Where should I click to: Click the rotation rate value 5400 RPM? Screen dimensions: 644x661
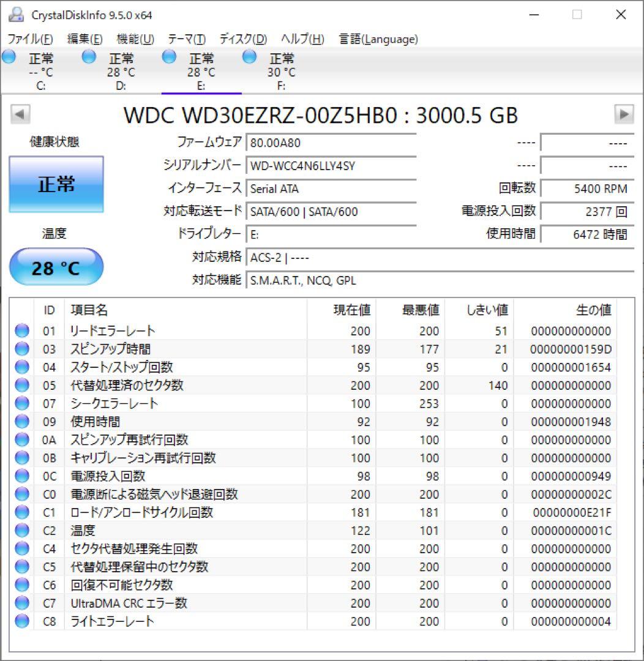coord(587,189)
